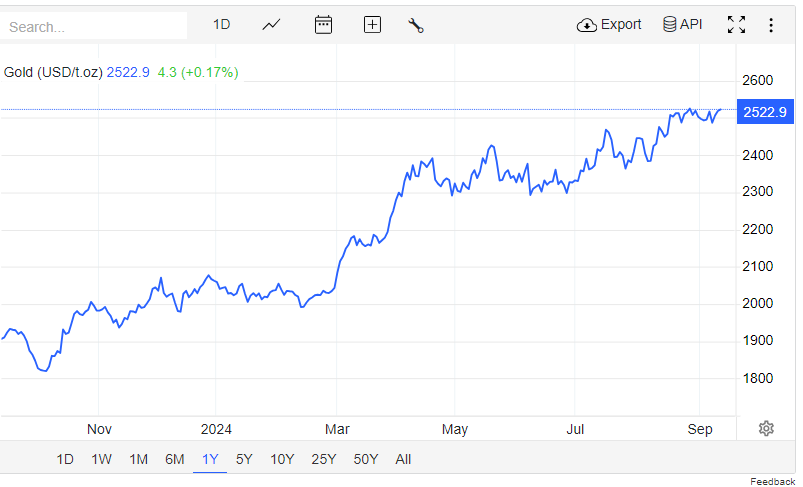Click the 1800 y-axis label
Viewport: 803px width, 487px height.
tap(757, 378)
